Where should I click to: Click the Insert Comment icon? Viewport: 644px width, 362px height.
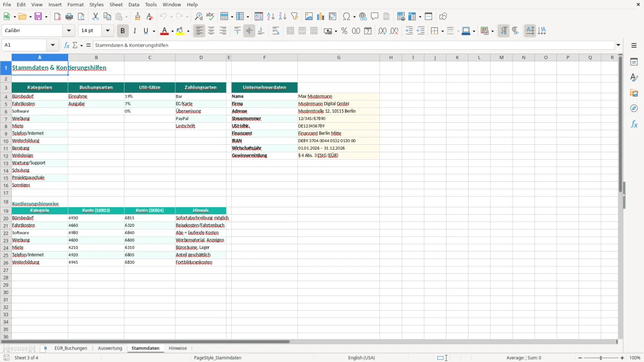(375, 17)
